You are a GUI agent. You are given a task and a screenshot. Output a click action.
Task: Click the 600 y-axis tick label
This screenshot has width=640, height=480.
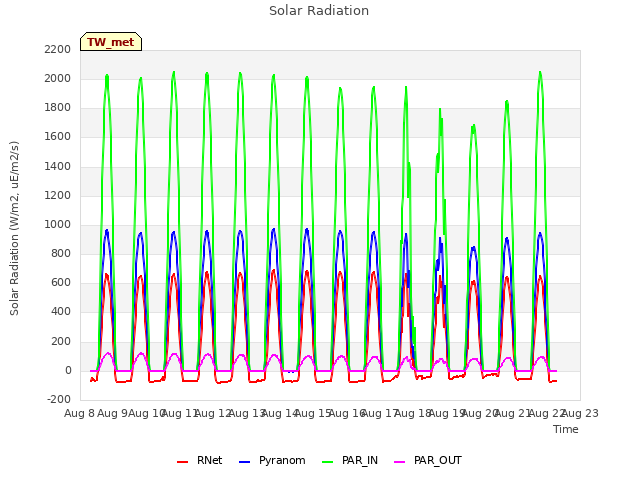pos(61,283)
